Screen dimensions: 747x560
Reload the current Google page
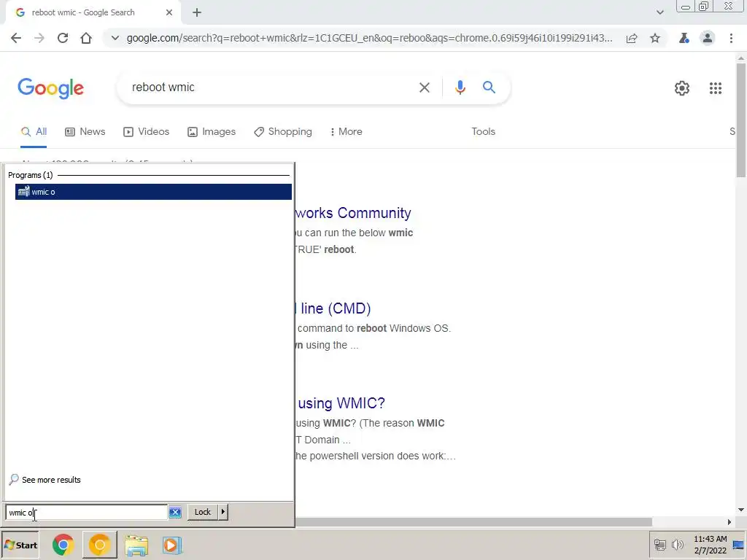63,38
